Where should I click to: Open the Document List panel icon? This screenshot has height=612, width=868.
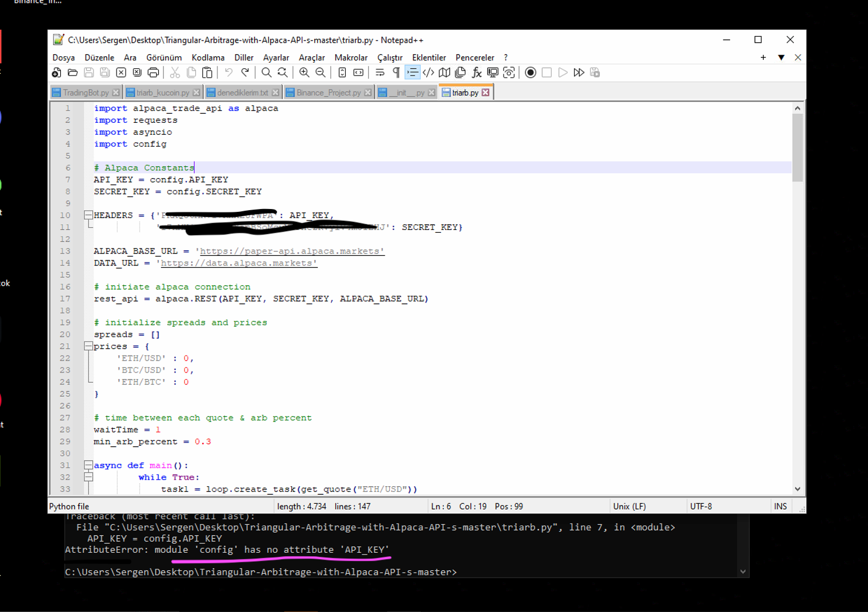tap(461, 73)
